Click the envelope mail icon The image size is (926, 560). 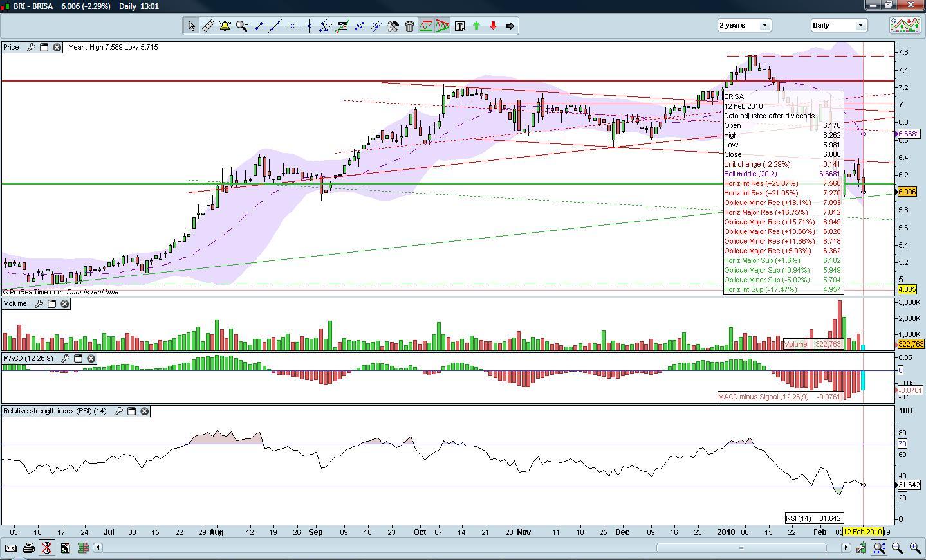pyautogui.click(x=10, y=548)
